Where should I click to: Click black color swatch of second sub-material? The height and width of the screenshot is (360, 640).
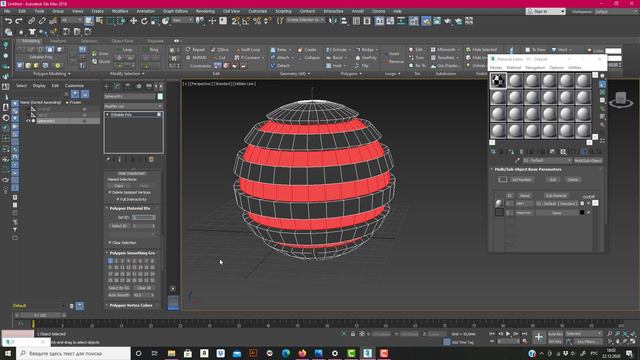(x=582, y=213)
